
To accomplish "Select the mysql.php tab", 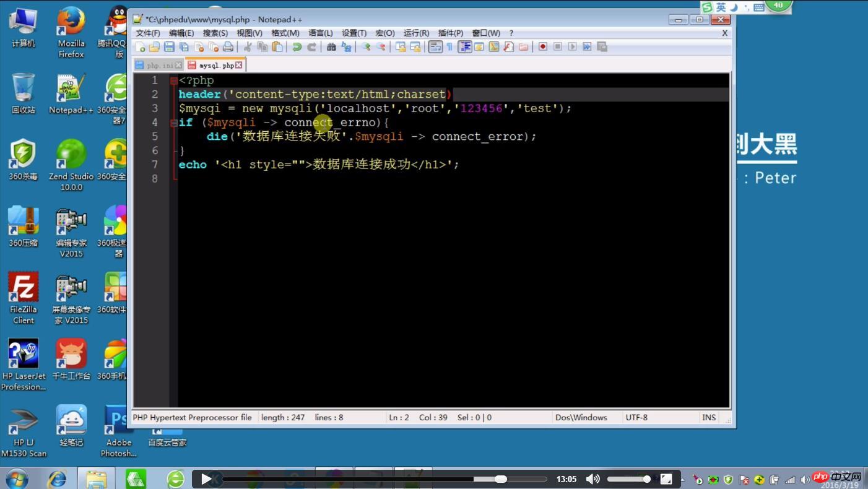I will point(215,65).
